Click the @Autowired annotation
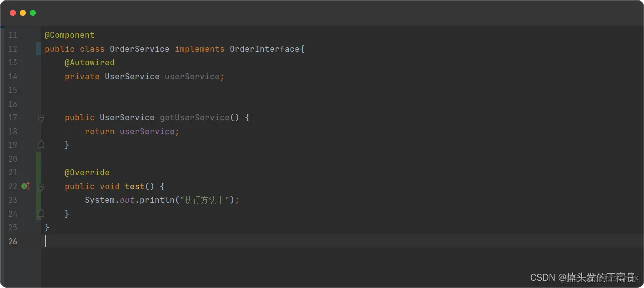This screenshot has height=288, width=644. [90, 63]
